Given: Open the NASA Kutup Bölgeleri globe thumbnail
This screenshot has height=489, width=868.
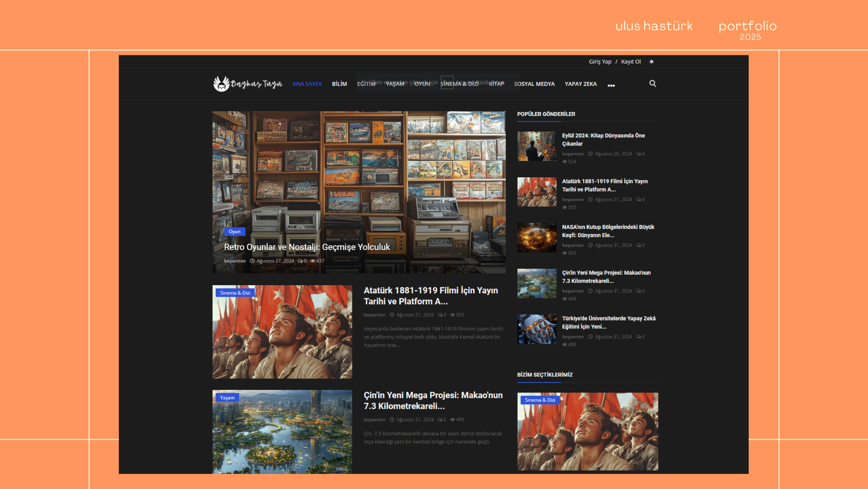Looking at the screenshot, I should tap(537, 238).
